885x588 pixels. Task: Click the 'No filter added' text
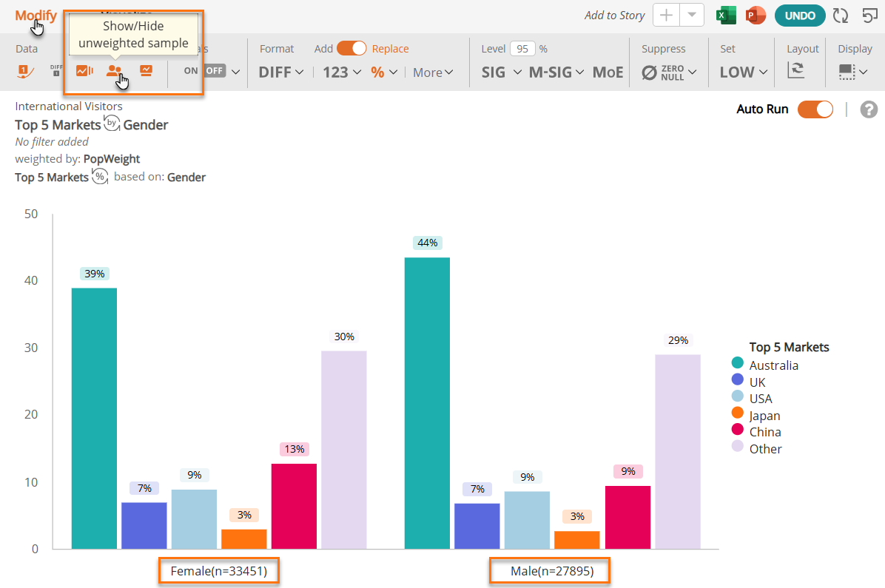click(x=52, y=142)
